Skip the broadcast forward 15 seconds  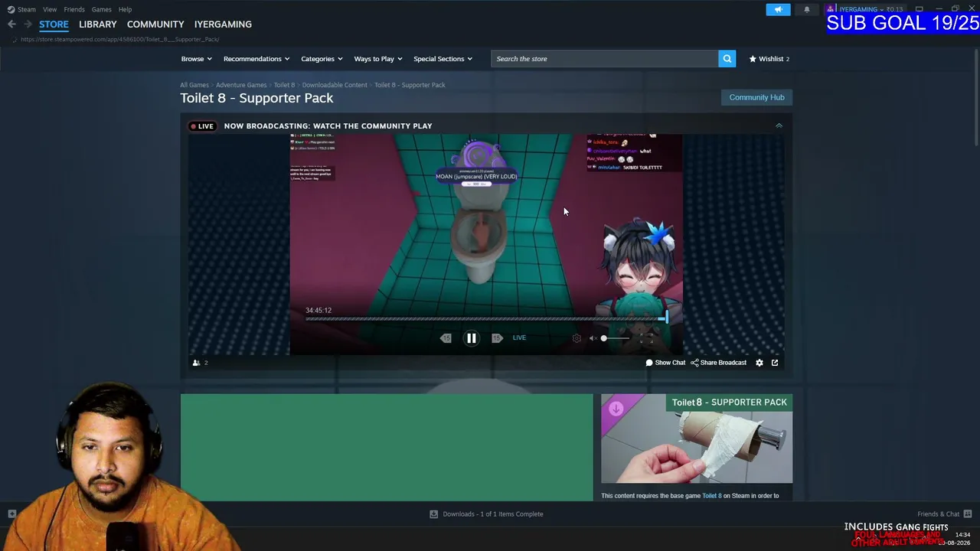point(497,338)
